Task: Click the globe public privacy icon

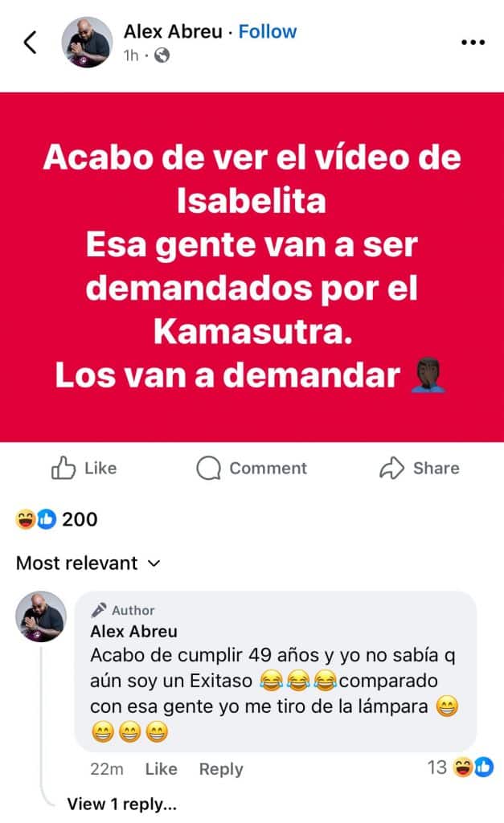Action: pyautogui.click(x=162, y=55)
